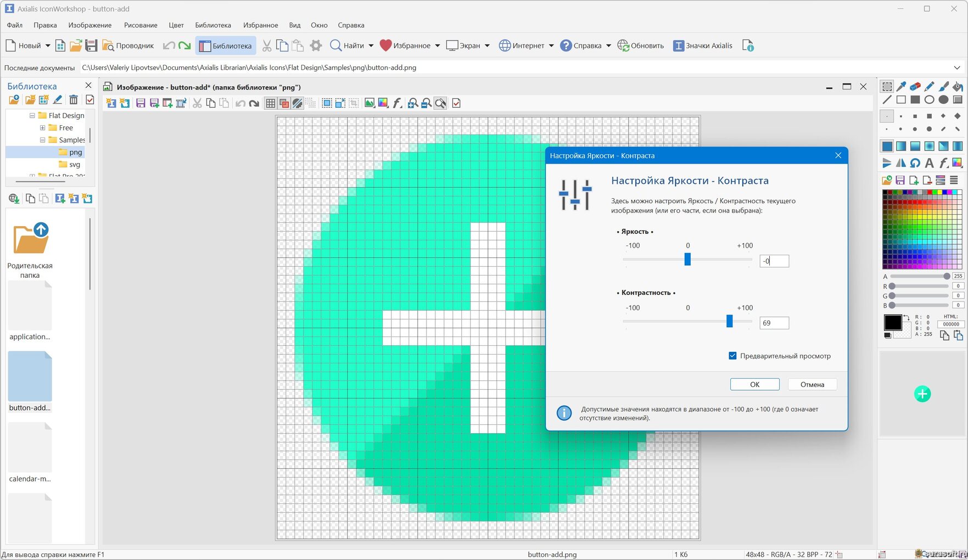Click the Отмена button

point(812,384)
